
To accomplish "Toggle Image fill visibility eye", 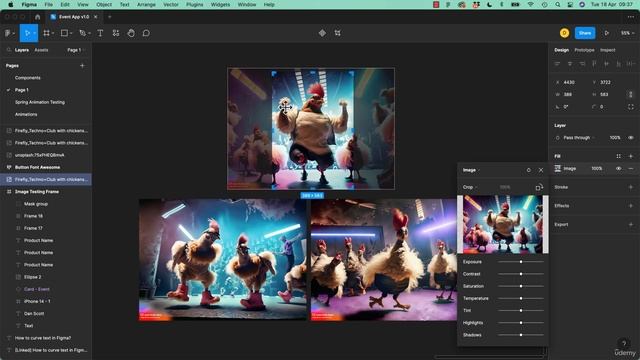I will pos(618,169).
